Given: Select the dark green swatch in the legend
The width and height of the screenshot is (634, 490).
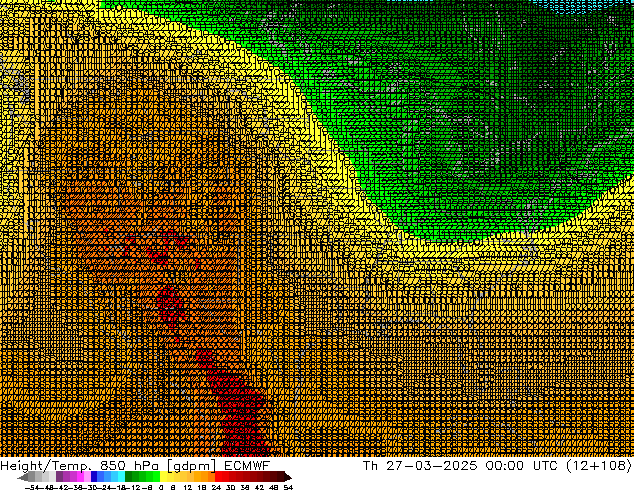Looking at the screenshot, I should pos(129,477).
